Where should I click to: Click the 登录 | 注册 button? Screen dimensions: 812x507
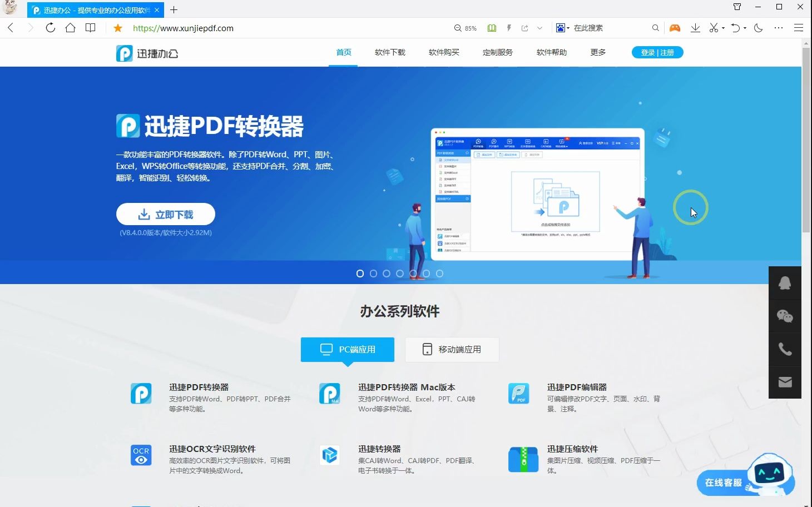657,52
